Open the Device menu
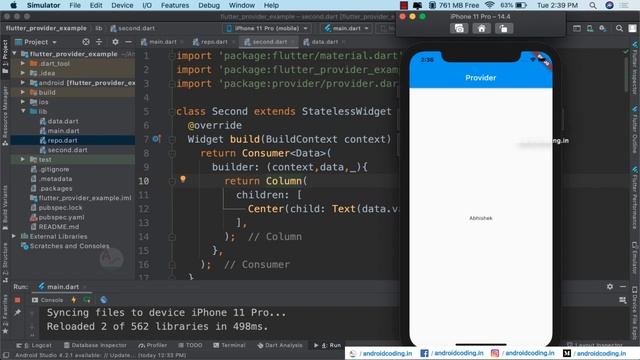 pyautogui.click(x=122, y=5)
